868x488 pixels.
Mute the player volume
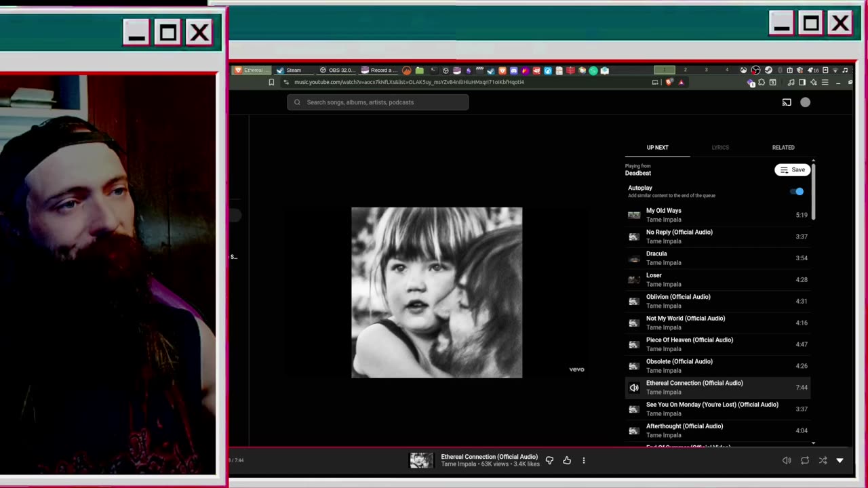tap(787, 461)
